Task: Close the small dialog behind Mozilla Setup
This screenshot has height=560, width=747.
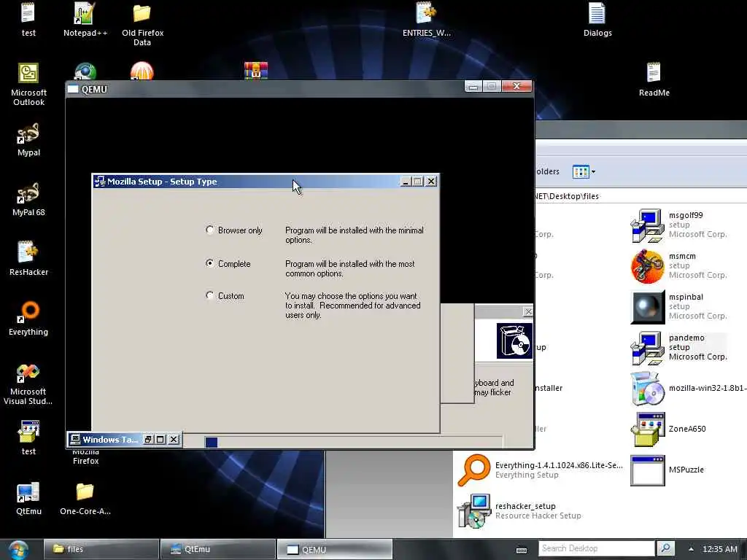Action: tap(528, 311)
